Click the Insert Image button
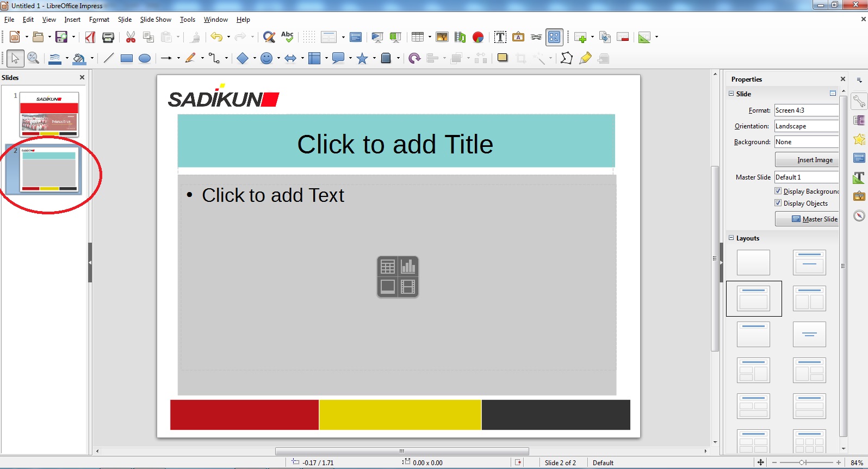This screenshot has width=868, height=469. pyautogui.click(x=807, y=160)
